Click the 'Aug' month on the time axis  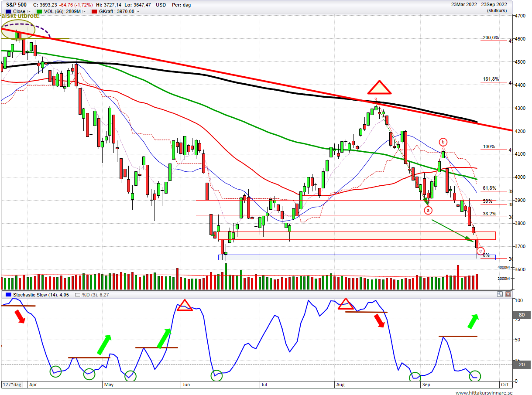[x=341, y=385]
